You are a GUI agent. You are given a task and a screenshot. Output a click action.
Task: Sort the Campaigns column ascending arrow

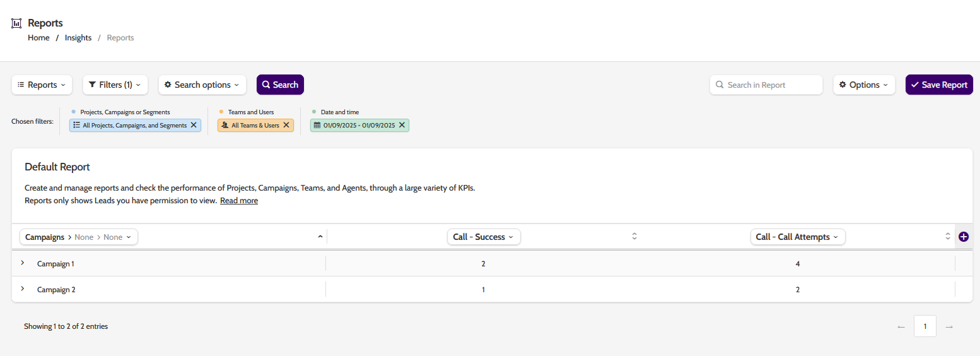320,237
